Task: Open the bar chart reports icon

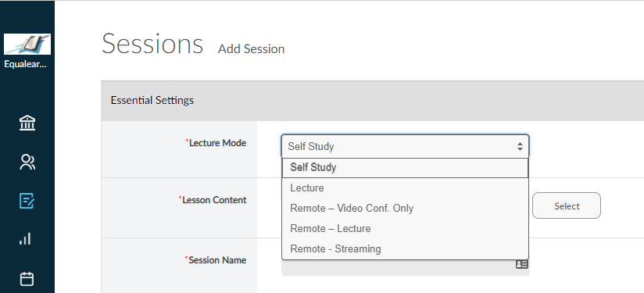Action: [25, 239]
